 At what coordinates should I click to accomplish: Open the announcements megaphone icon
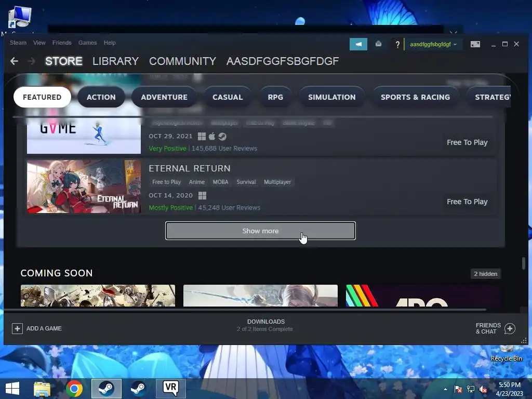358,44
